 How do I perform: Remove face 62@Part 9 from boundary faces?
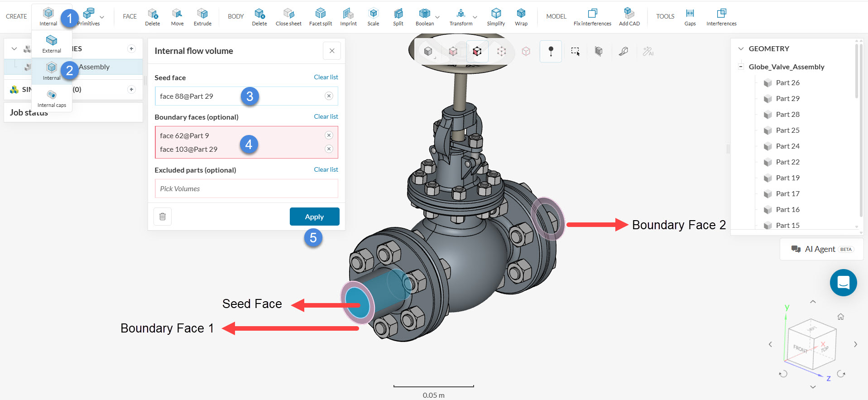pos(329,135)
